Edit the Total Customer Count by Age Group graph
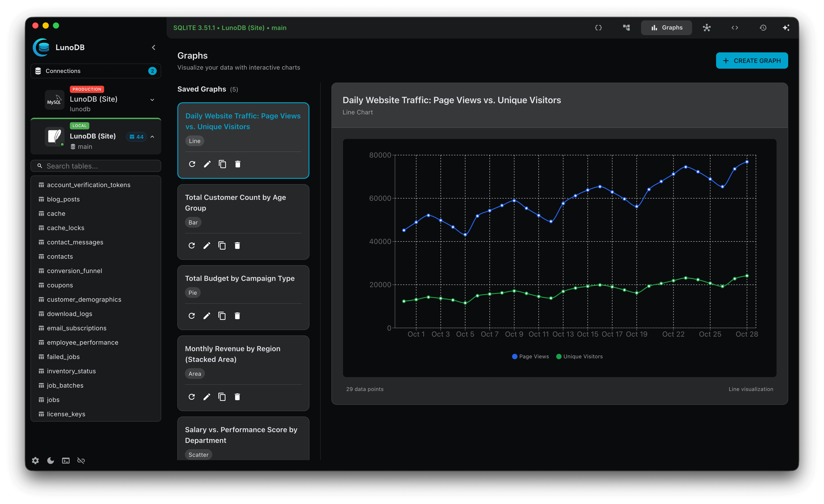Viewport: 824px width, 504px height. point(207,245)
